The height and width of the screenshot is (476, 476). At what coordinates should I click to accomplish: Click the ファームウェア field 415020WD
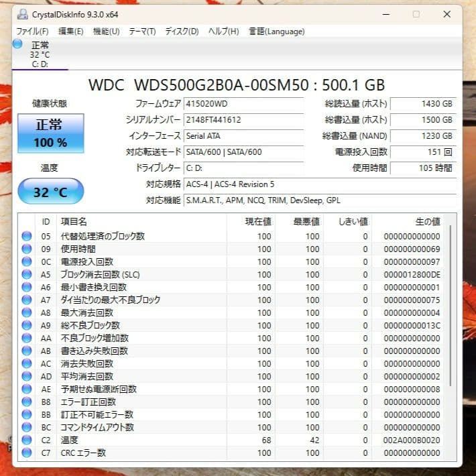coord(244,104)
